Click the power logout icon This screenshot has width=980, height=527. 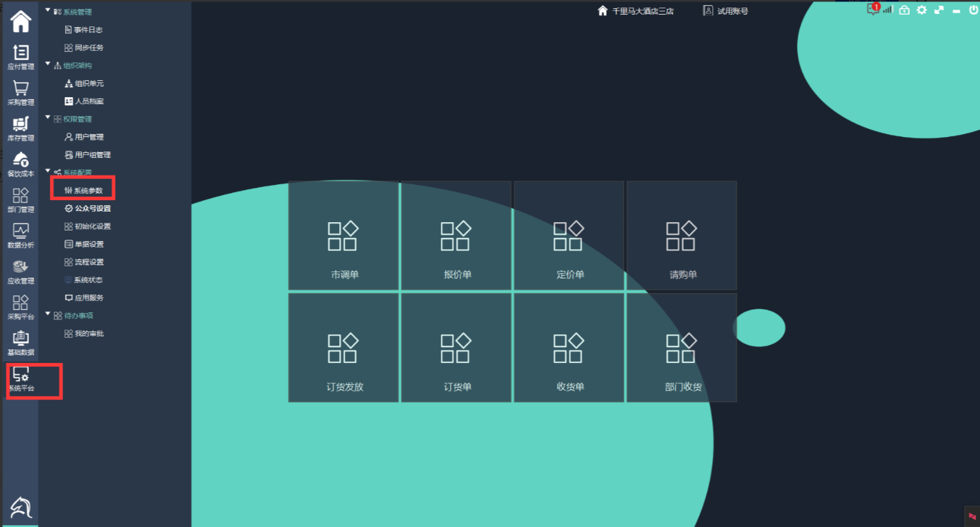(x=973, y=10)
